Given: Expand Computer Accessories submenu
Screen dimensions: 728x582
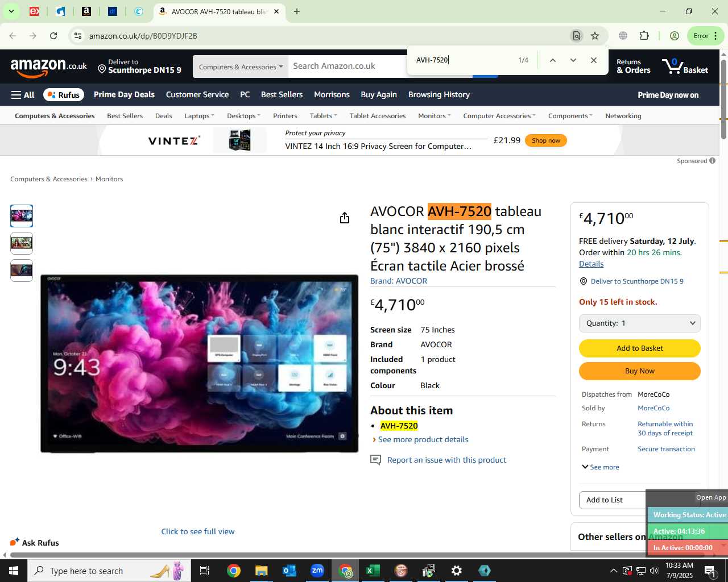Looking at the screenshot, I should coord(499,116).
